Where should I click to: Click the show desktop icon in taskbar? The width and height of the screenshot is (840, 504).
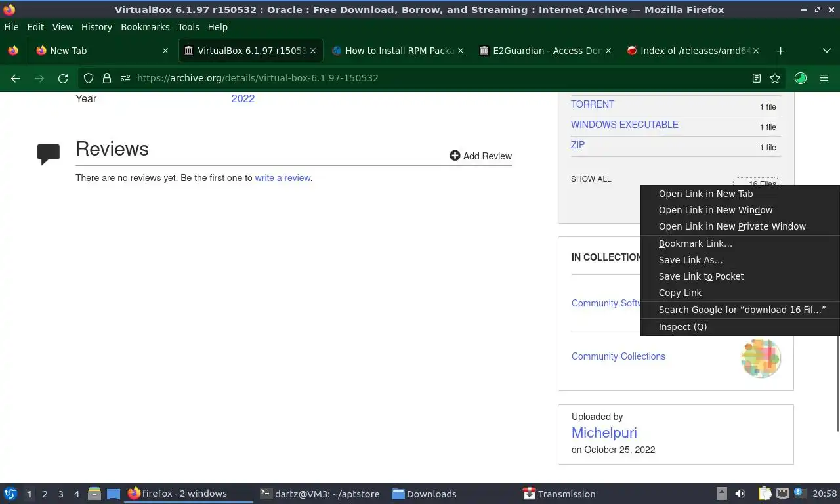[x=114, y=493]
